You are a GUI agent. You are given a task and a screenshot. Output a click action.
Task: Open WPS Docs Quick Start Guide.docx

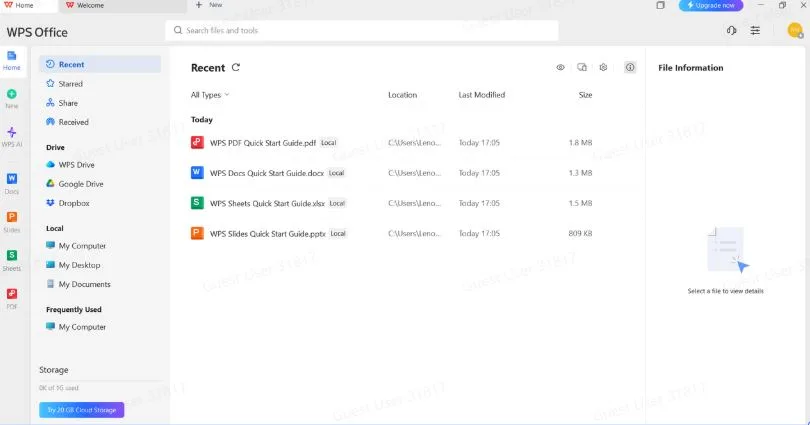point(267,173)
